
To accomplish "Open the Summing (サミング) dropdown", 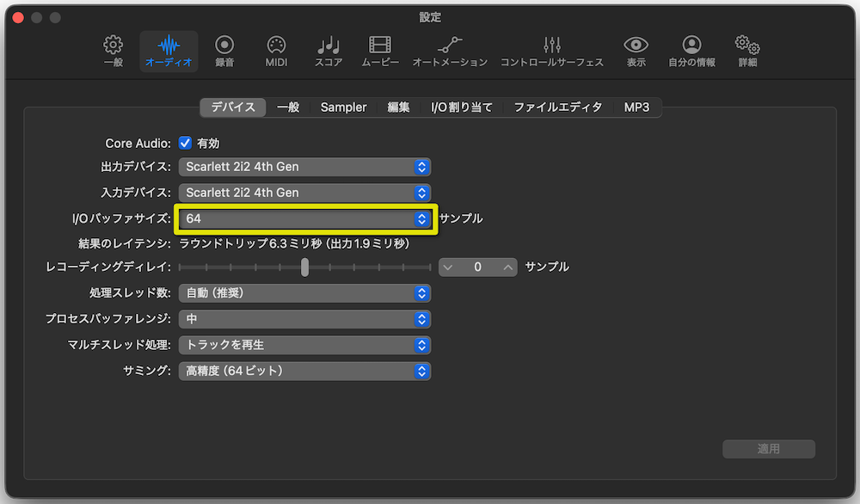I will tap(304, 370).
